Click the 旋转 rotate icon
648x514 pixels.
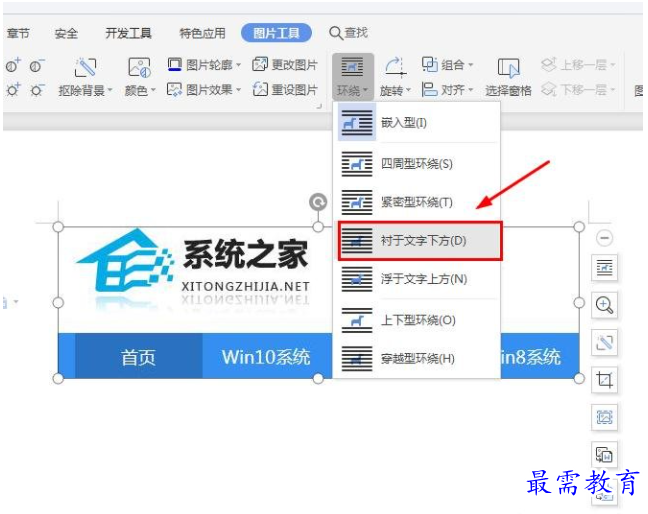(395, 67)
